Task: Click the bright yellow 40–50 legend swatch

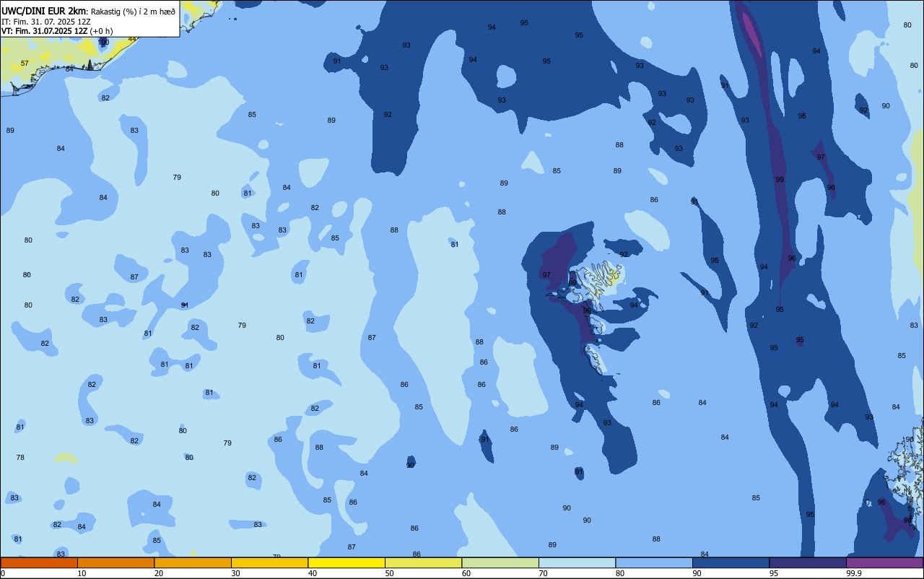Action: 346,562
